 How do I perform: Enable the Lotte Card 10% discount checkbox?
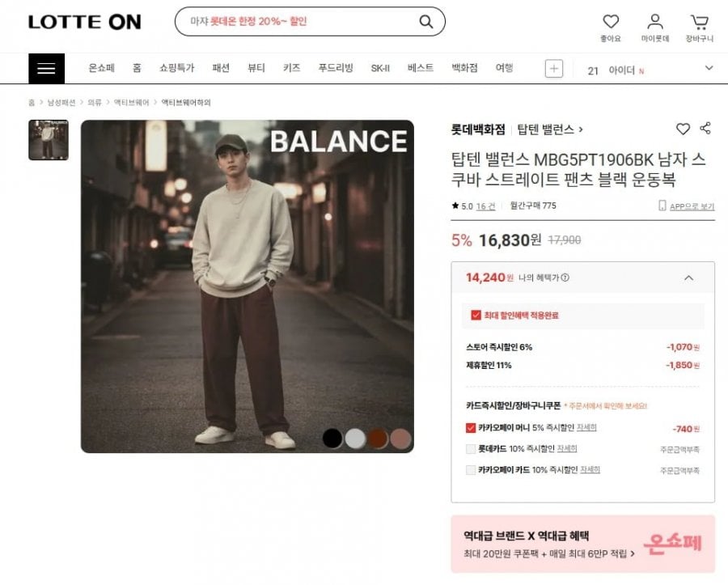coord(471,449)
